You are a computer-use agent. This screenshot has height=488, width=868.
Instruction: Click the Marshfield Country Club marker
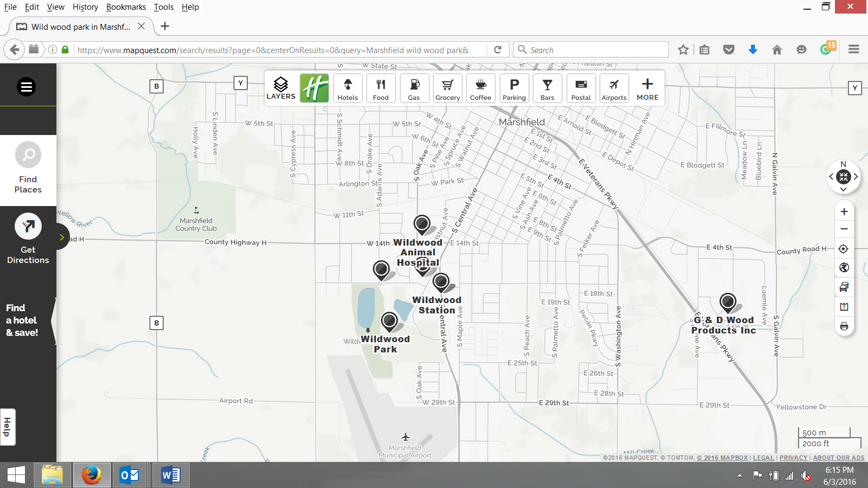tap(196, 210)
